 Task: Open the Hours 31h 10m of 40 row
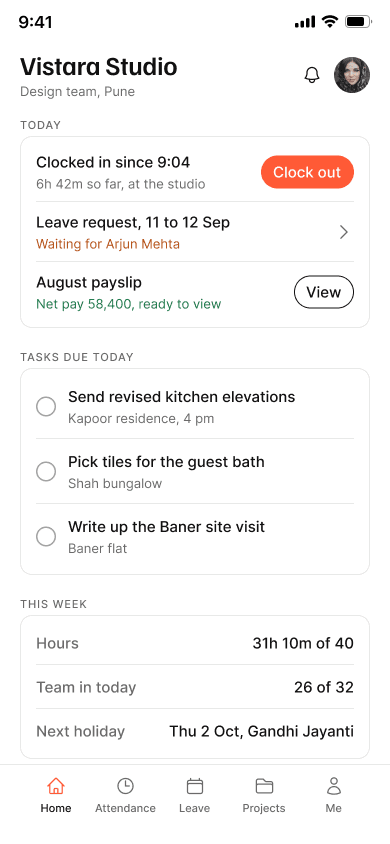pos(195,643)
